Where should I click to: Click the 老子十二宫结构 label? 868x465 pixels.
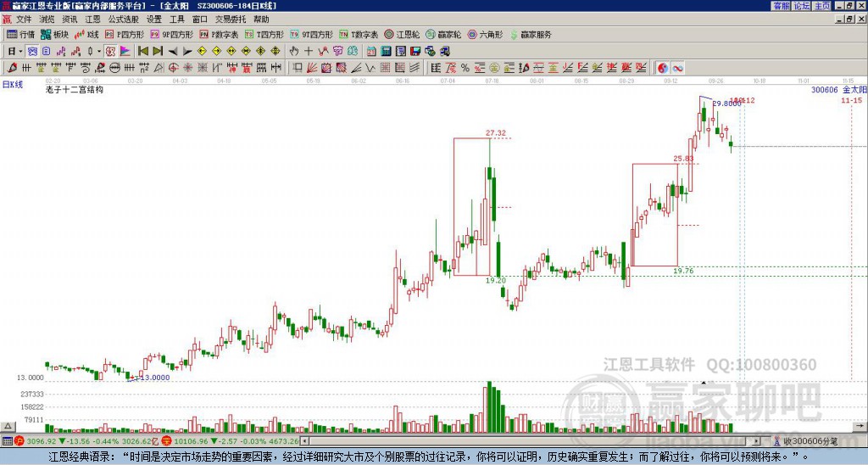75,89
